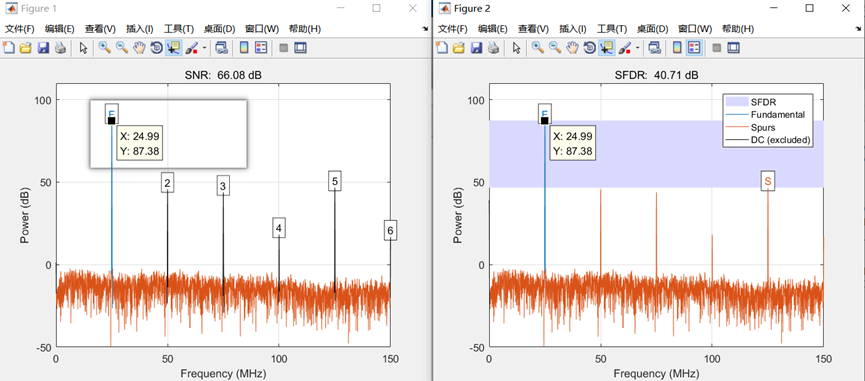Image resolution: width=865 pixels, height=381 pixels.
Task: Open 帮助(H) menu in Figure 2
Action: (x=738, y=29)
